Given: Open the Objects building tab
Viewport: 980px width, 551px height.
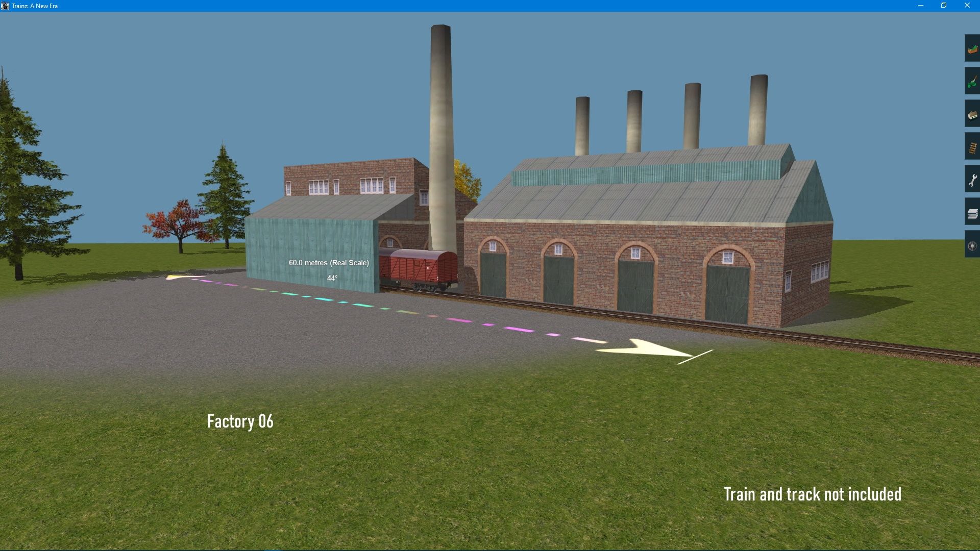Looking at the screenshot, I should pos(972,115).
